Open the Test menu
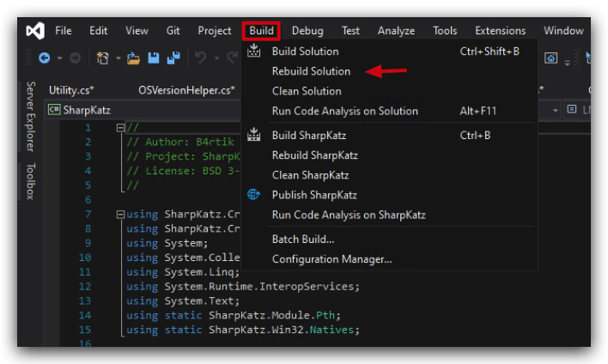 tap(350, 31)
